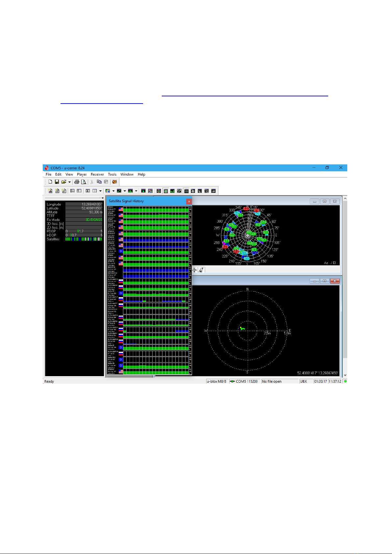Screen dimensions: 392x554
Task: Open the Tools menu
Action: [x=112, y=174]
